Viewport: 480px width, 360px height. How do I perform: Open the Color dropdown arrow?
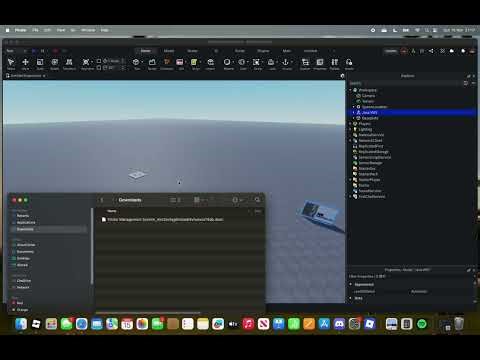pos(248,62)
